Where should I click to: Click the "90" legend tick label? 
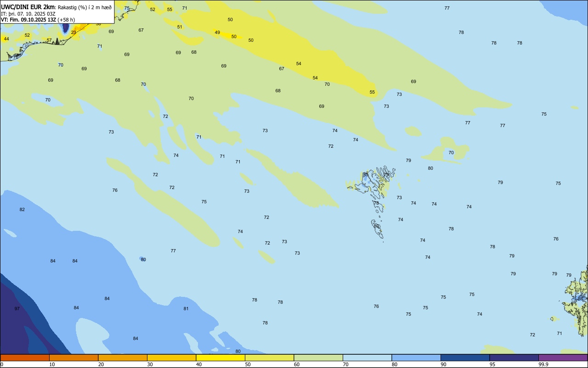444,364
